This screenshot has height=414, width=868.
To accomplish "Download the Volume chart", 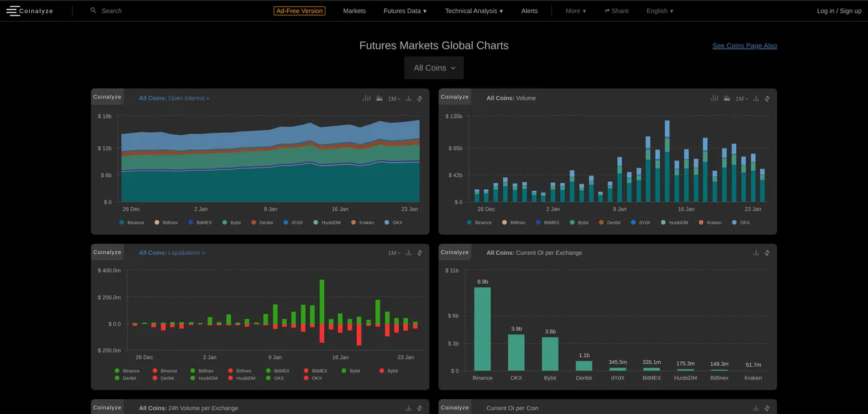I will 755,98.
